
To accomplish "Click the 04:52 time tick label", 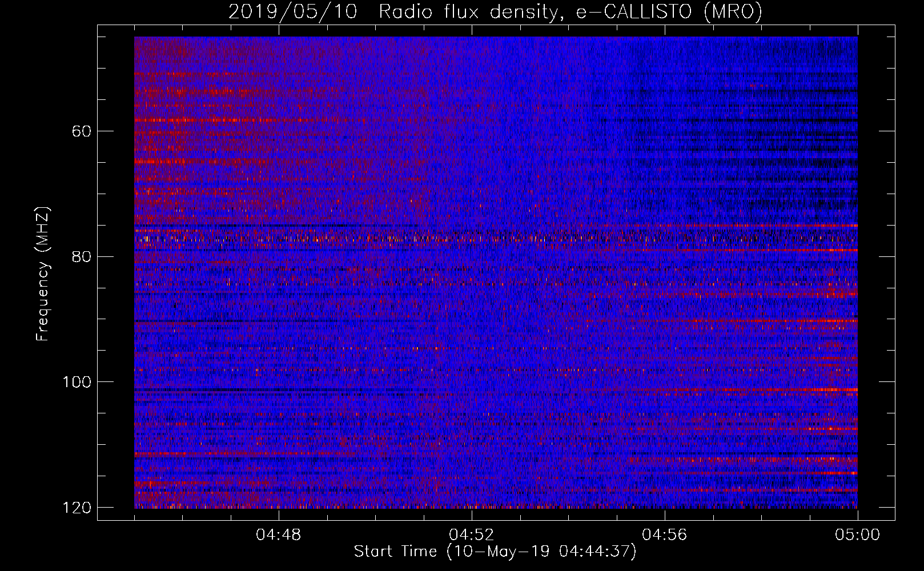I will click(471, 535).
